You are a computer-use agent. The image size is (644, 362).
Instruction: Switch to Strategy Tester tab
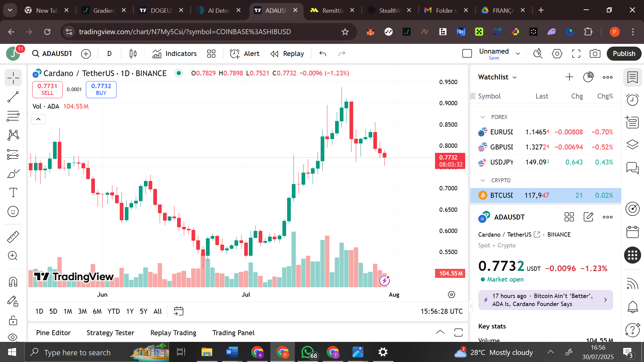(110, 333)
